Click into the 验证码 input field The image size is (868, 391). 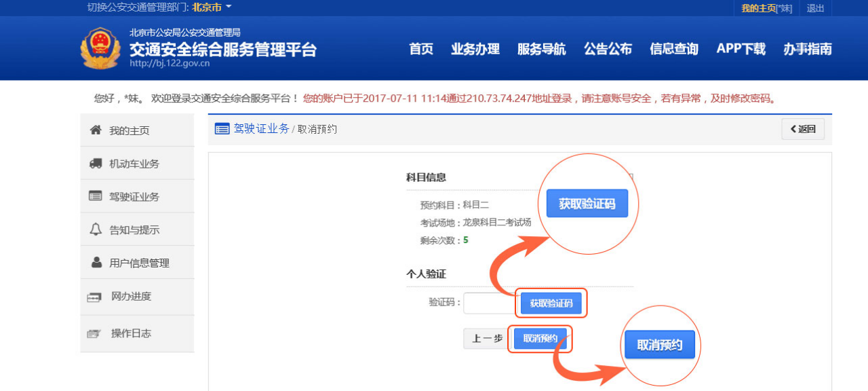click(x=490, y=303)
